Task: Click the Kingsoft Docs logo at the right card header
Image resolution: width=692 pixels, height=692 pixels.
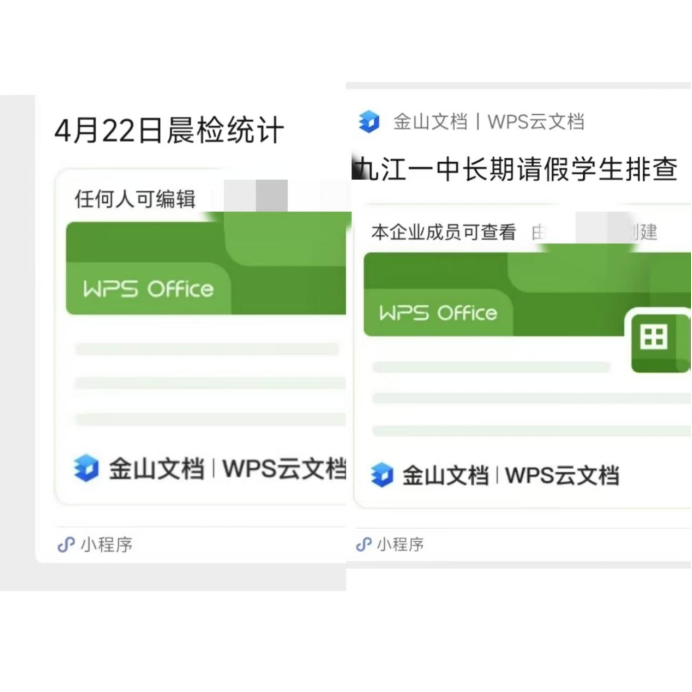Action: (369, 121)
